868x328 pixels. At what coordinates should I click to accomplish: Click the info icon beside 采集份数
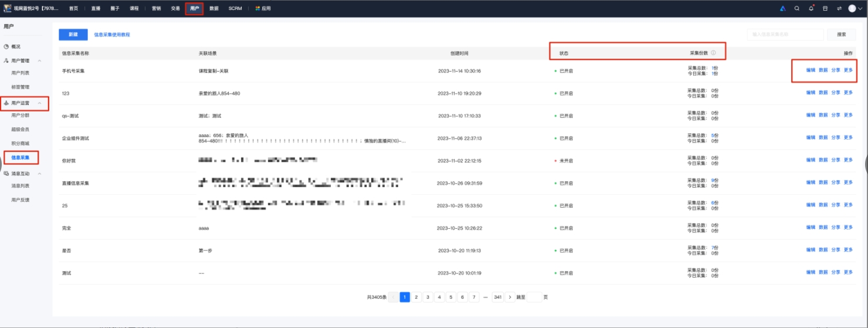[x=713, y=53]
